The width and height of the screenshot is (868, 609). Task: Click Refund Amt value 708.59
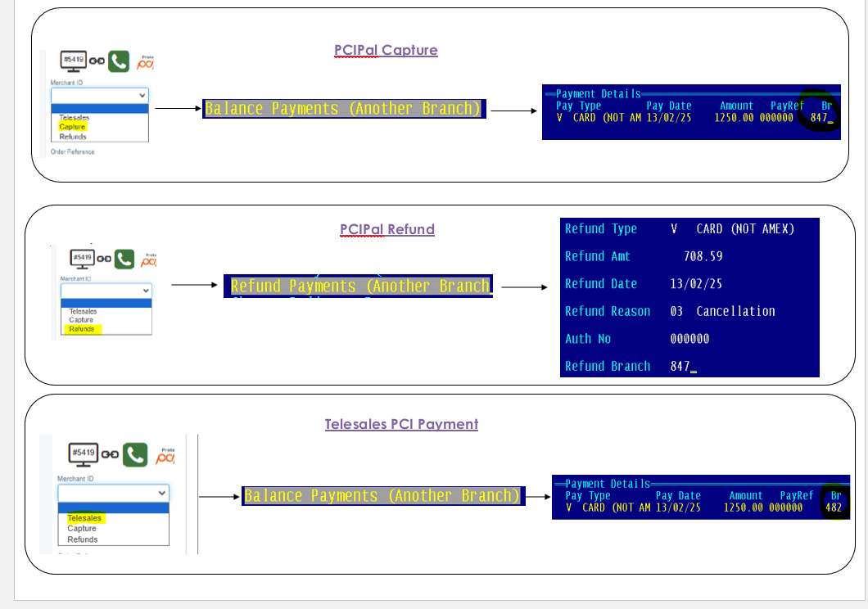point(703,256)
